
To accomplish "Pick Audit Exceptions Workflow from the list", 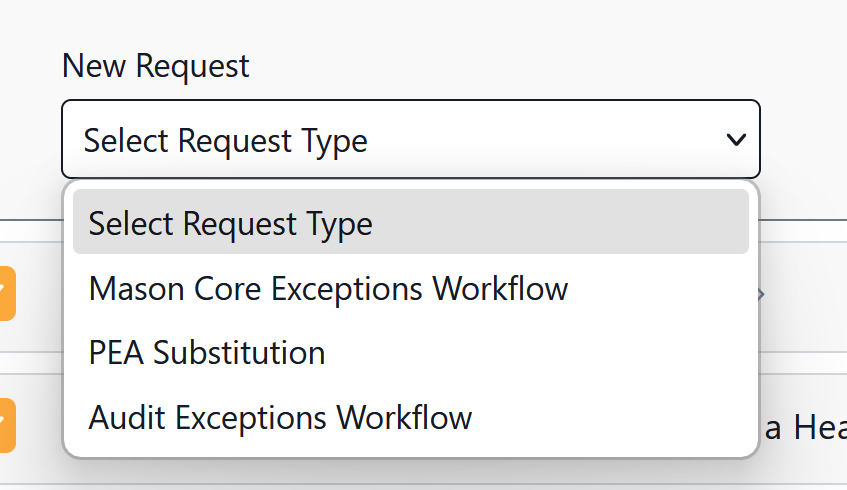I will [280, 417].
